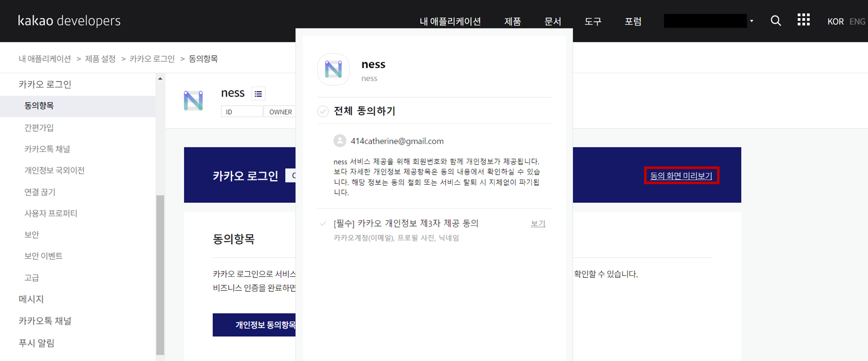Select 간편가입 in sidebar
The width and height of the screenshot is (868, 361).
pyautogui.click(x=39, y=128)
